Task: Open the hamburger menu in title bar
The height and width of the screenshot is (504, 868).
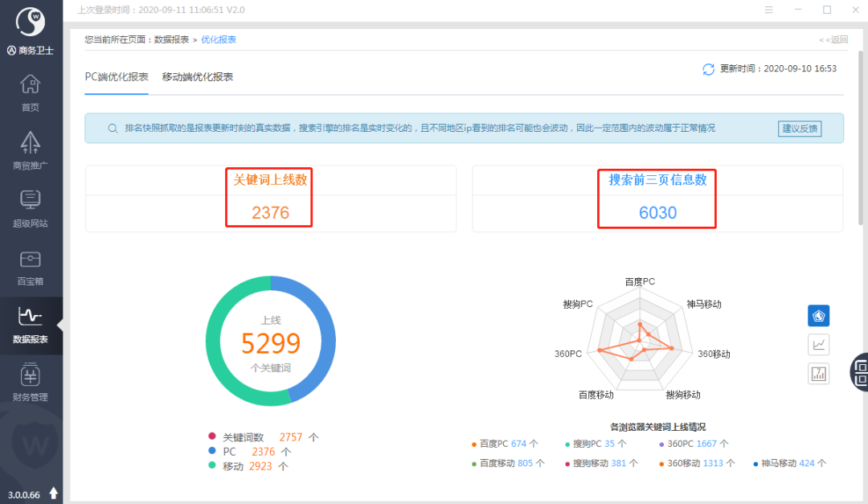Action: coord(769,10)
